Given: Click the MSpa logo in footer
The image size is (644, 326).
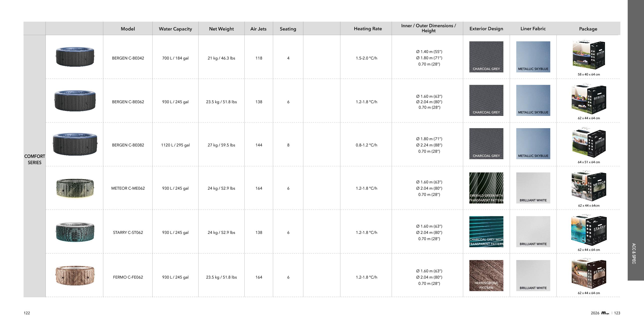Looking at the screenshot, I should coord(605,313).
